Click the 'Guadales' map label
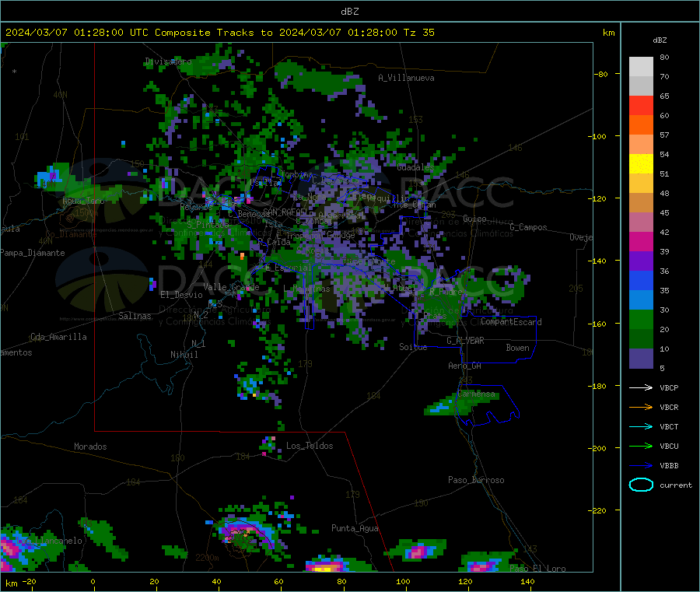Screen dimensions: 700x592 [415, 167]
